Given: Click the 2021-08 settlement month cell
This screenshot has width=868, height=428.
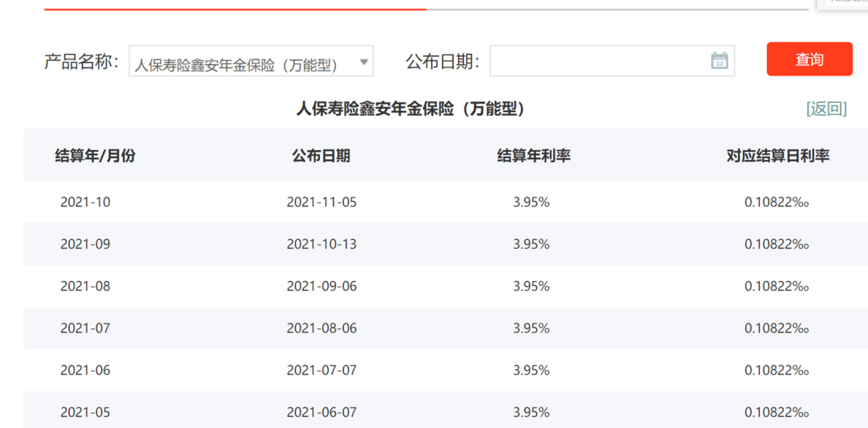Looking at the screenshot, I should [x=85, y=287].
